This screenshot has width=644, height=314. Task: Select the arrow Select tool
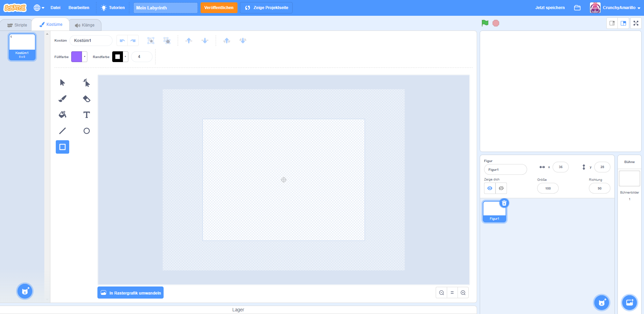pyautogui.click(x=62, y=83)
